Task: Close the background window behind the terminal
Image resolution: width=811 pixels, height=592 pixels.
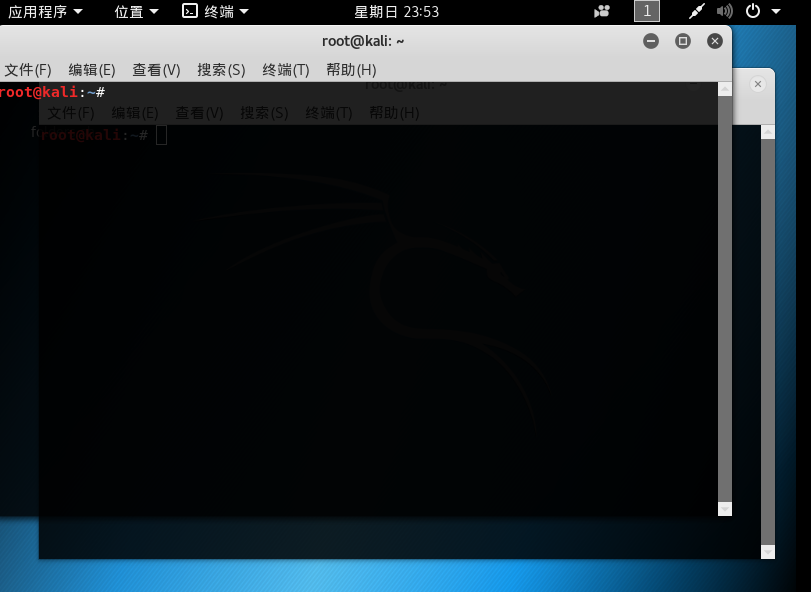Action: 758,84
